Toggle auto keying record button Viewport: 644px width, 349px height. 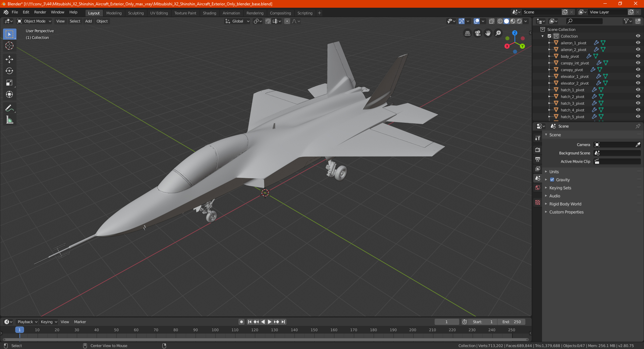pos(241,322)
